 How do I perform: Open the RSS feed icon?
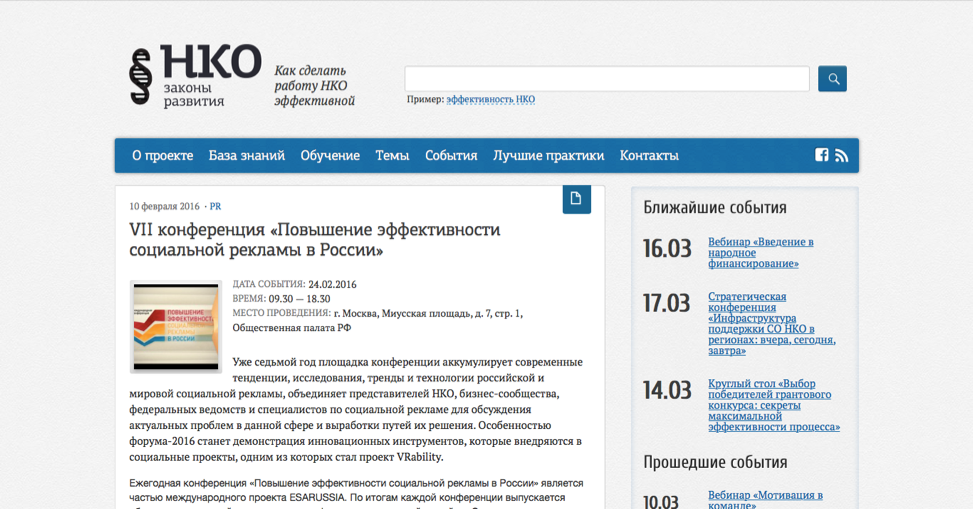point(841,156)
